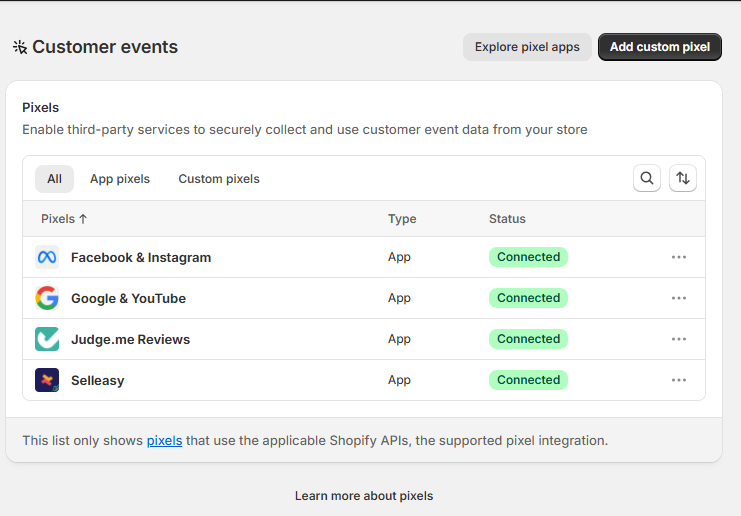Click the Explore pixel apps button
Viewport: 741px width, 516px height.
click(x=527, y=47)
